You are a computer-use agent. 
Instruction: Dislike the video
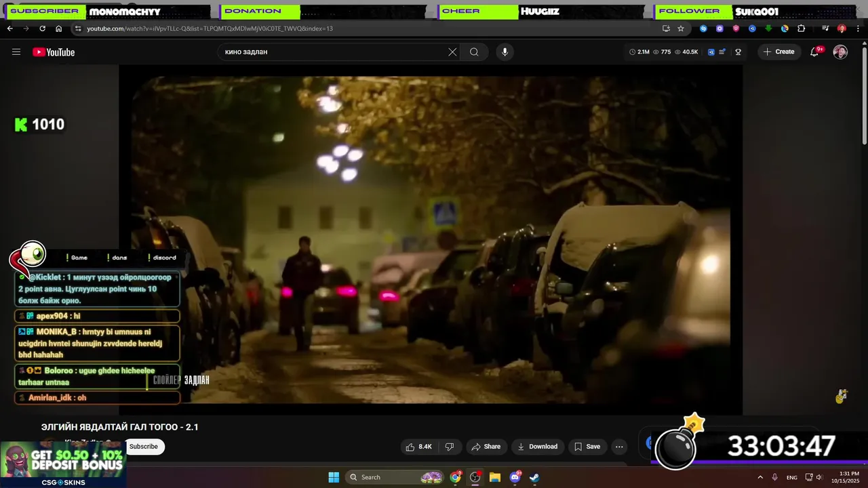point(449,446)
